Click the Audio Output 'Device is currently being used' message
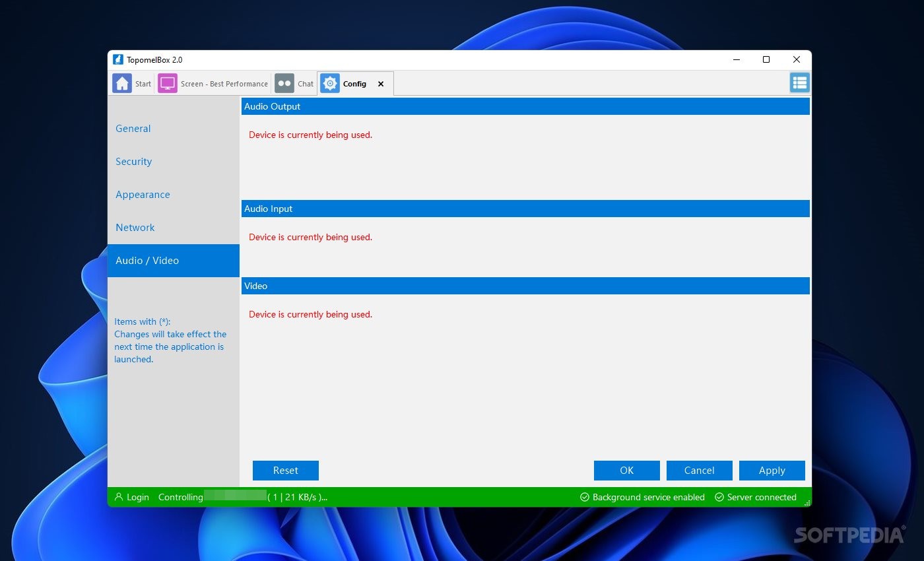 (x=311, y=135)
